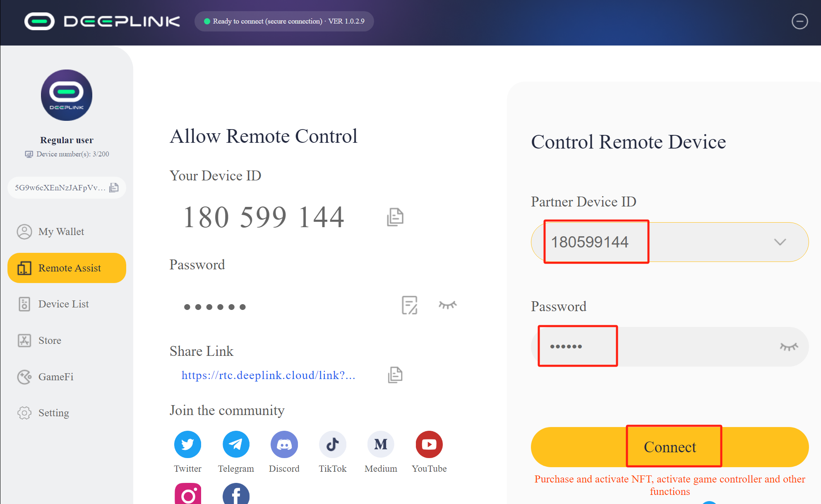The width and height of the screenshot is (821, 504).
Task: Click the wallet address 5G9w6cXEnNzJAFpVv text
Action: 60,187
